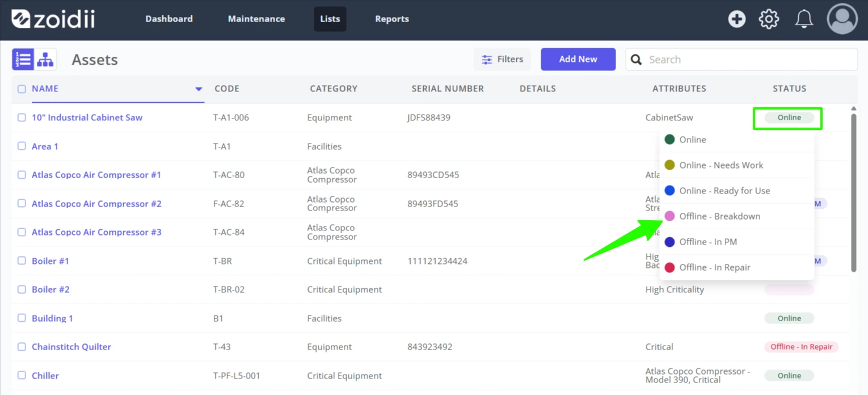Viewport: 868px width, 395px height.
Task: Switch to list view icon
Action: tap(23, 60)
